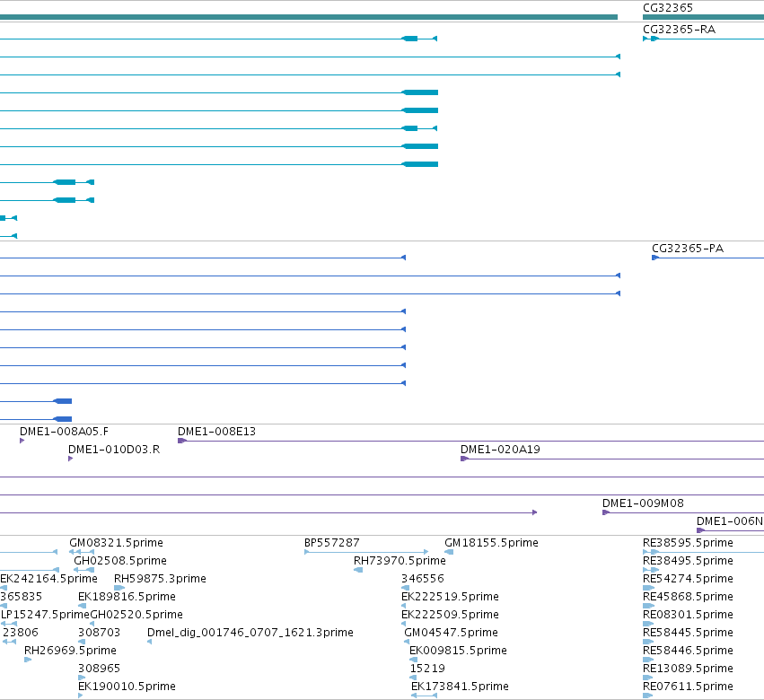764x700 pixels.
Task: Click the GM04547.5prime EST label
Action: tap(451, 633)
